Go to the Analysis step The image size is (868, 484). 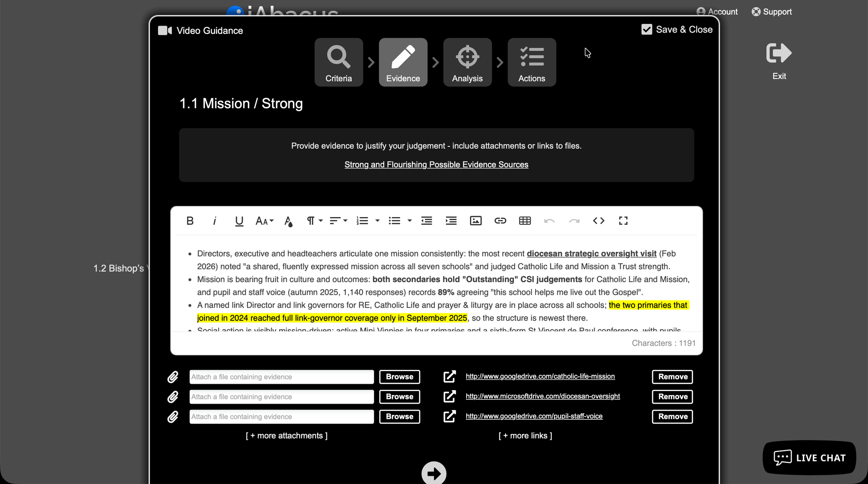coord(467,62)
